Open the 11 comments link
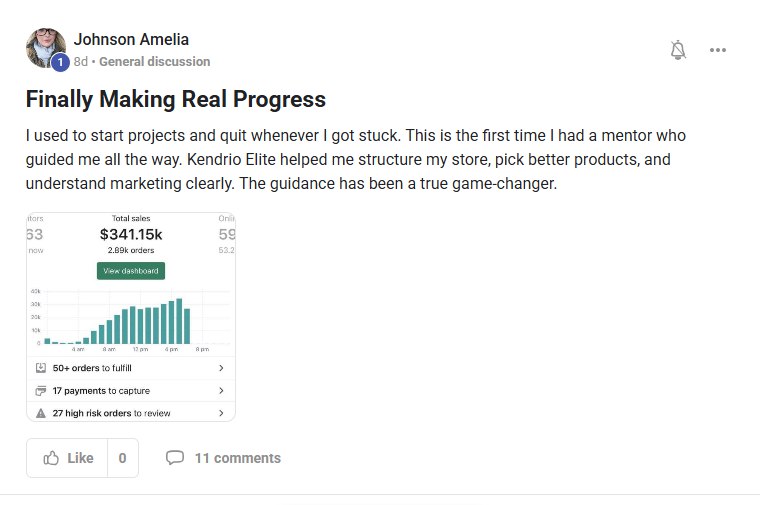760x505 pixels. 237,458
